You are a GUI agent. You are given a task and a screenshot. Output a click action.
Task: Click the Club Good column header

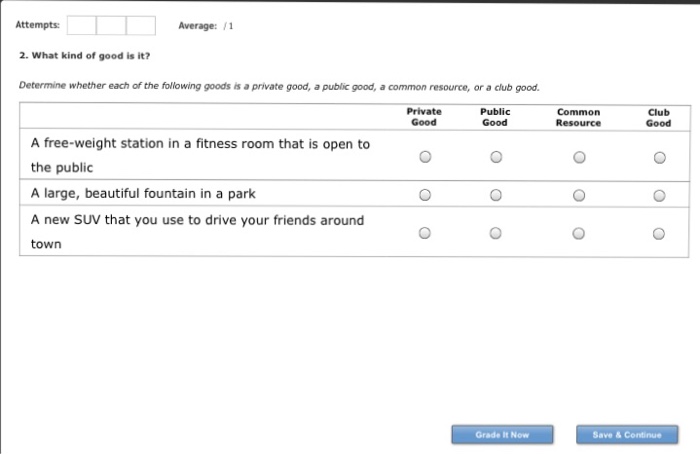click(x=658, y=118)
